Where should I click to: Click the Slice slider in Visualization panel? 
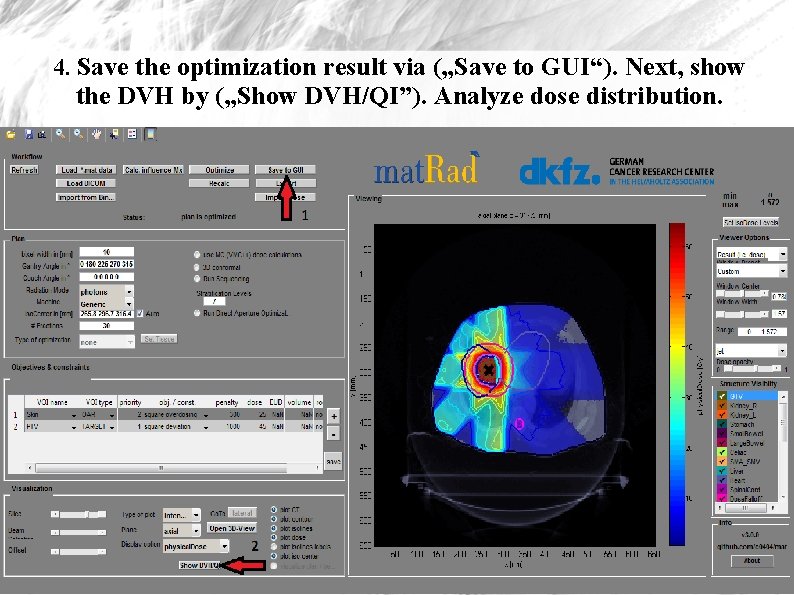(x=78, y=514)
